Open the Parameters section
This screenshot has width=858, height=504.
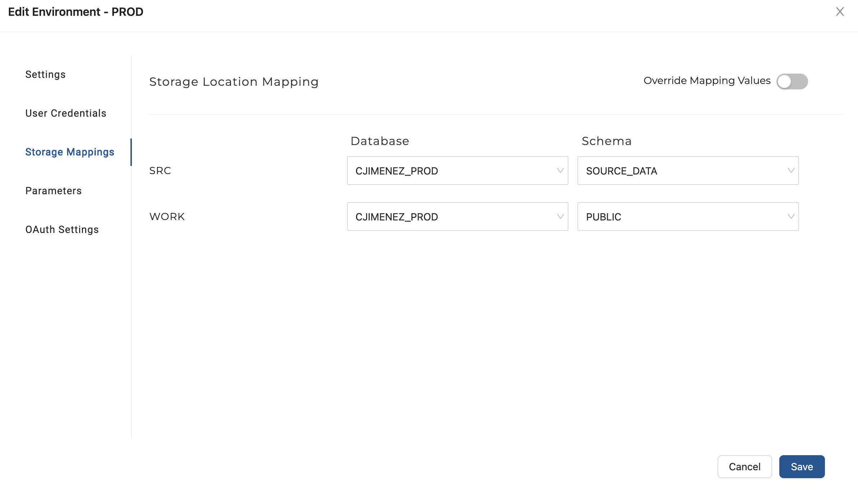(54, 191)
